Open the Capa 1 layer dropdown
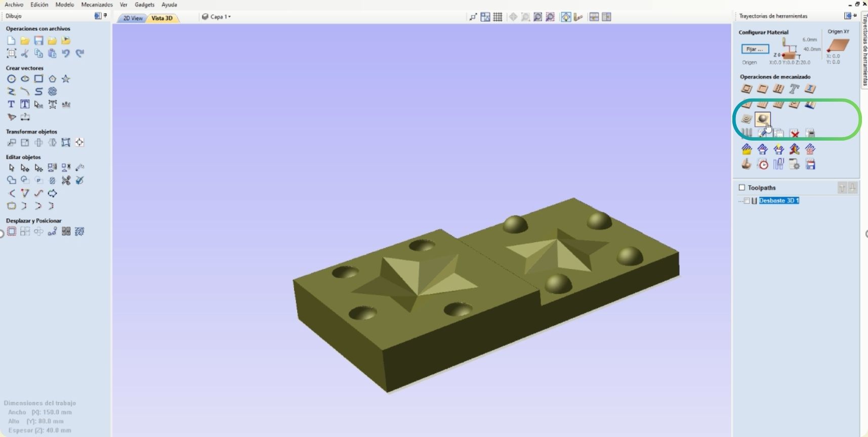 coord(217,17)
